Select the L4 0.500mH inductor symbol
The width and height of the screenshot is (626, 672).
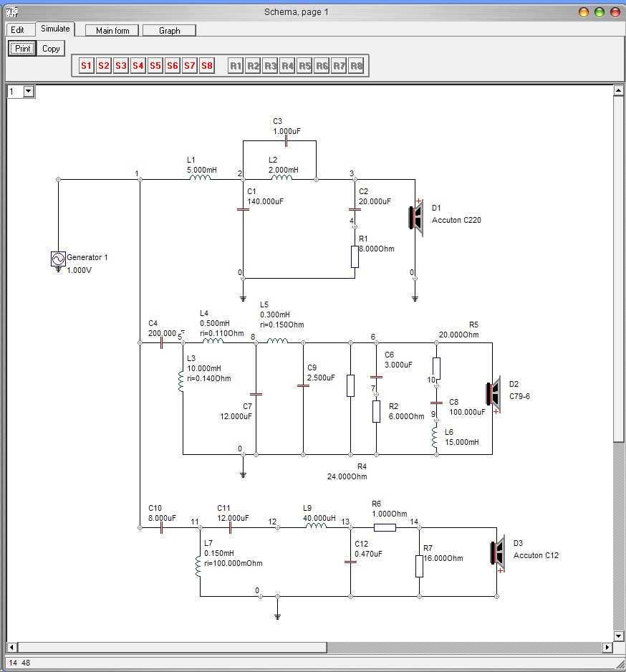click(213, 341)
